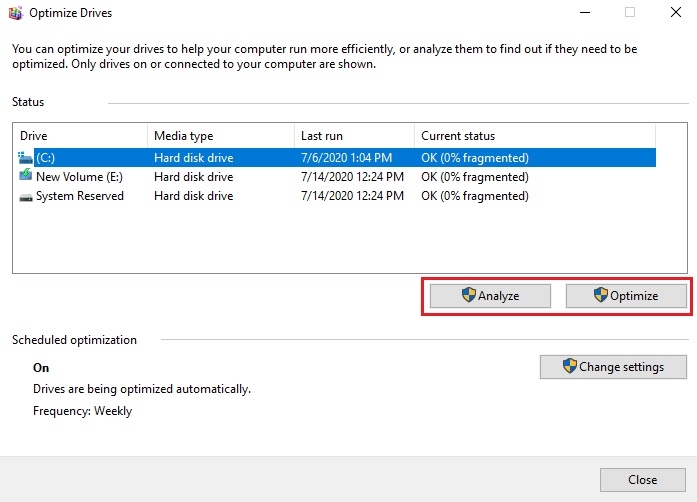The image size is (697, 502).
Task: Click System Reserved fragmented status cell
Action: [x=475, y=196]
